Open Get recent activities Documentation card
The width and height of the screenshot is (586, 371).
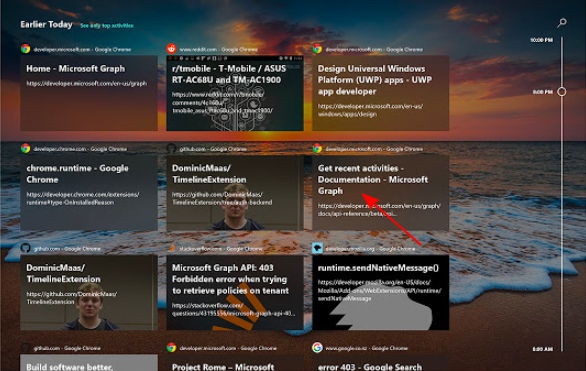(380, 193)
